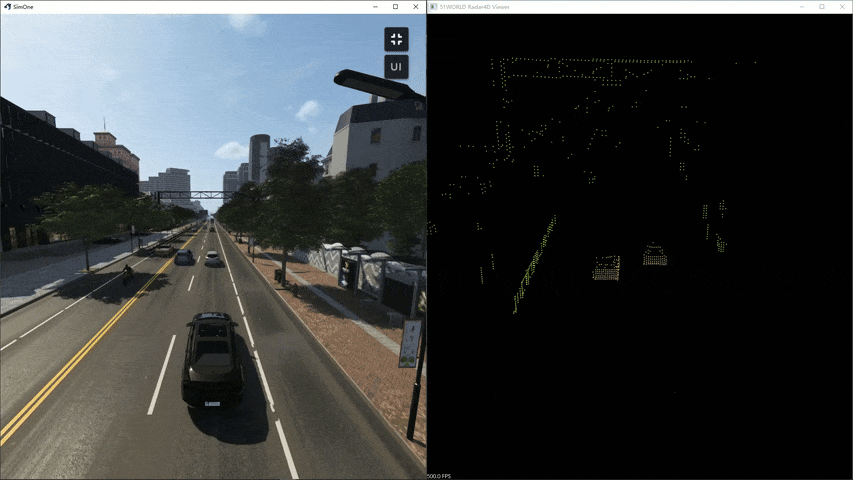
Task: Maximize the SimOne window
Action: [x=395, y=6]
